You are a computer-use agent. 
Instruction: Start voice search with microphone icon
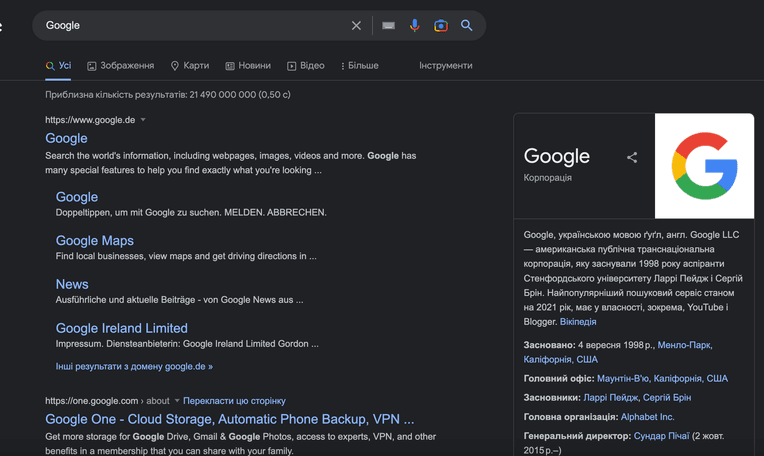click(415, 25)
